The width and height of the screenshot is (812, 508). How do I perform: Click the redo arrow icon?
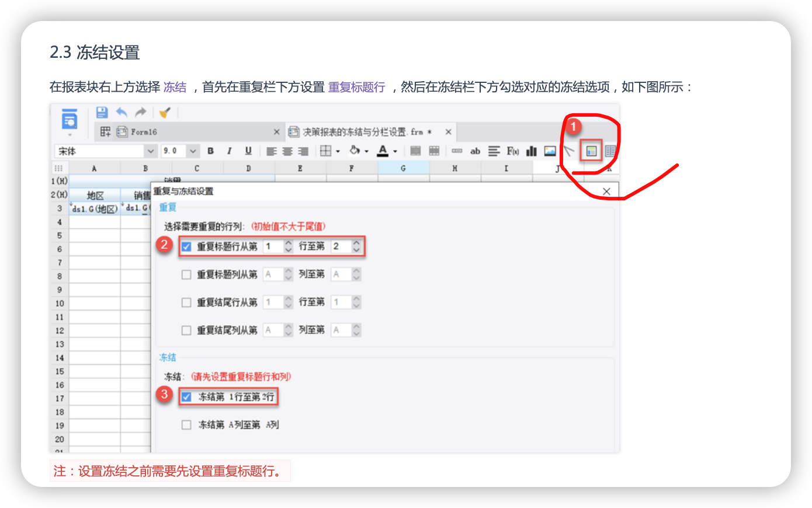tap(141, 112)
